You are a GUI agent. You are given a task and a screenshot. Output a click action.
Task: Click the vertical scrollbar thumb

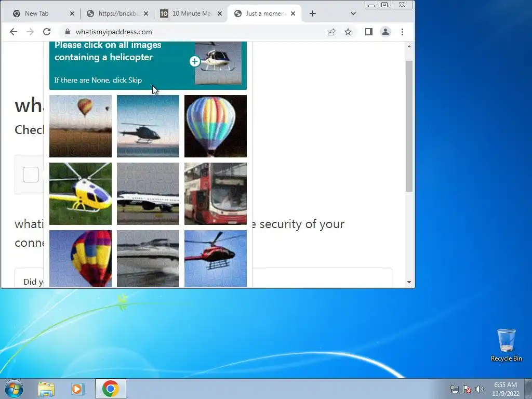[409, 126]
